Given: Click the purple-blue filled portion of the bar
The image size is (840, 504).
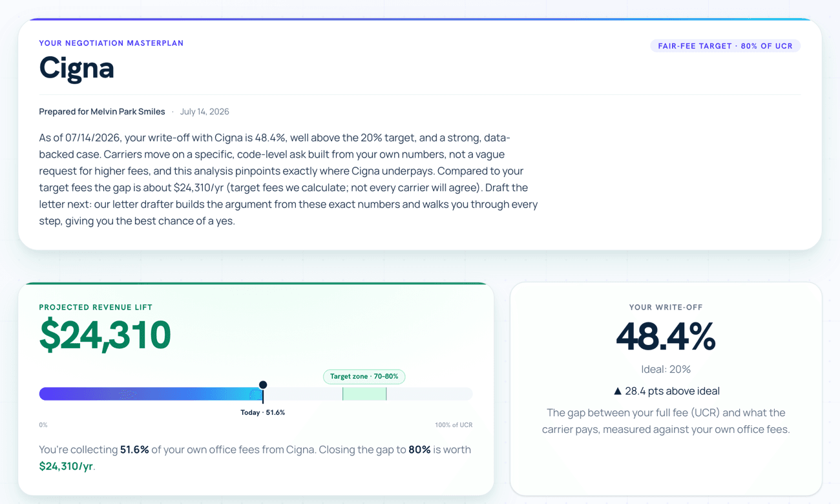Looking at the screenshot, I should (x=151, y=394).
